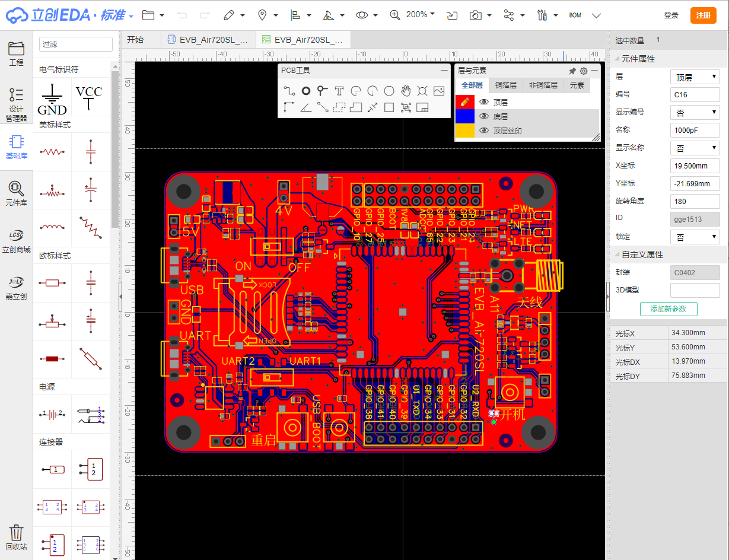Place the VCC symbol from library

click(90, 98)
